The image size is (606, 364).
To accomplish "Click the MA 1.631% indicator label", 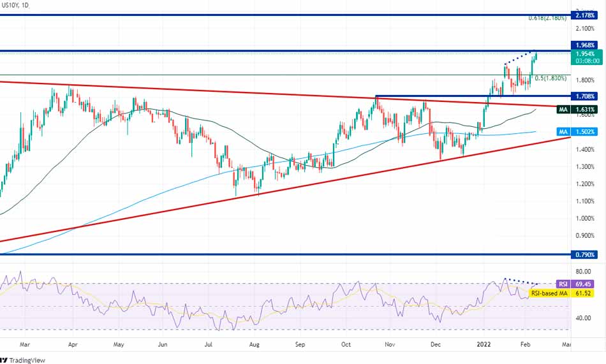I will coord(578,110).
